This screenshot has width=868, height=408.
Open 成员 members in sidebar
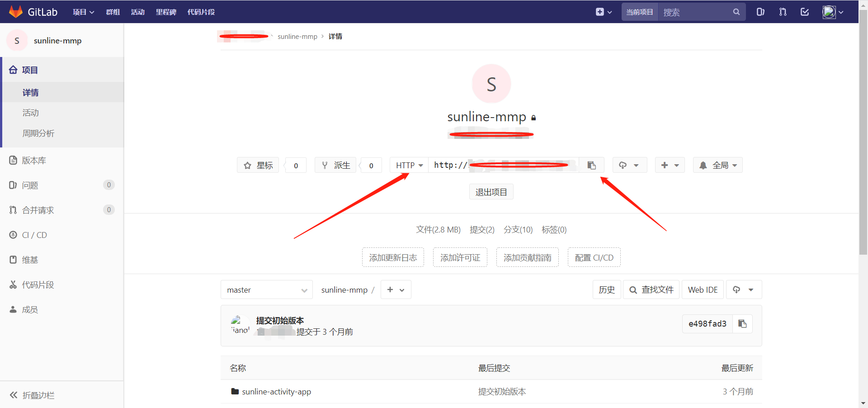click(x=62, y=310)
